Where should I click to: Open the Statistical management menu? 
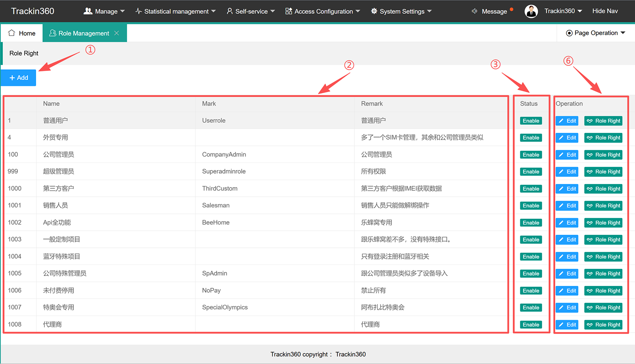175,11
